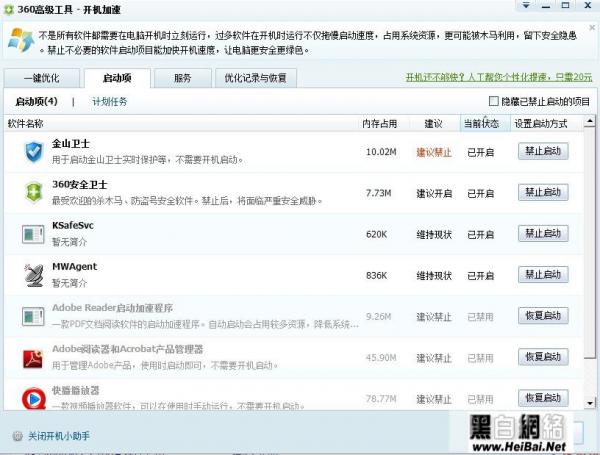The width and height of the screenshot is (600, 455).
Task: Disable startup for 金山卫士
Action: point(543,152)
